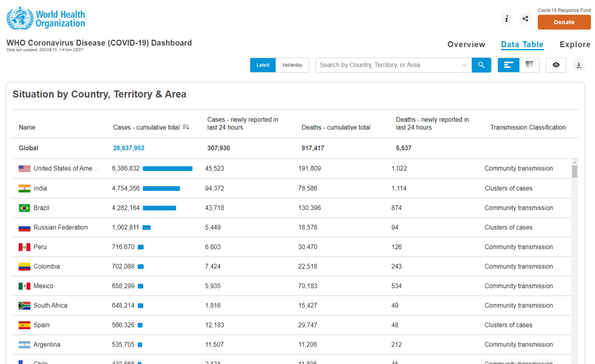595x364 pixels.
Task: Click Argentina's 535,705 cases value
Action: point(123,344)
